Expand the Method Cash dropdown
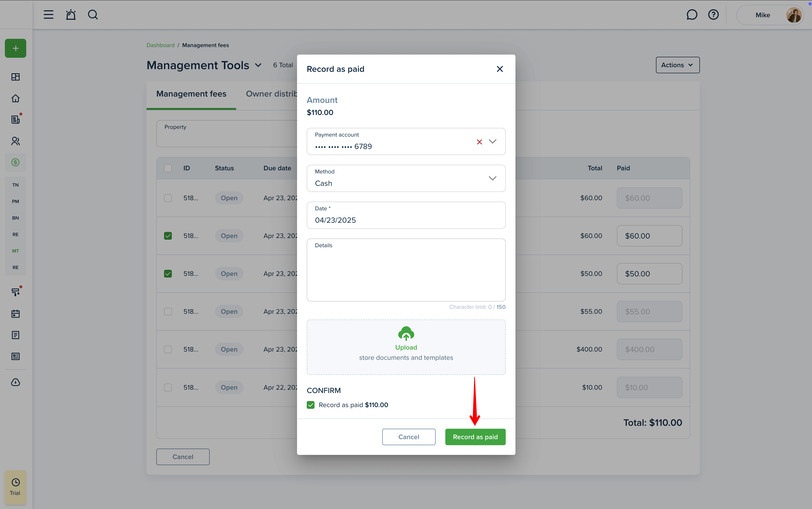 [x=406, y=178]
